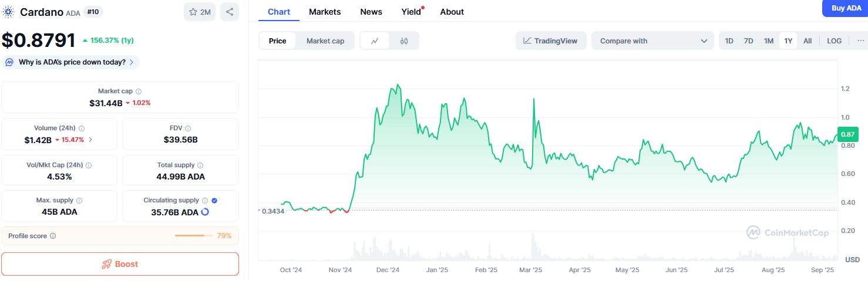The image size is (868, 281).
Task: Select Price chart toggle
Action: [278, 40]
